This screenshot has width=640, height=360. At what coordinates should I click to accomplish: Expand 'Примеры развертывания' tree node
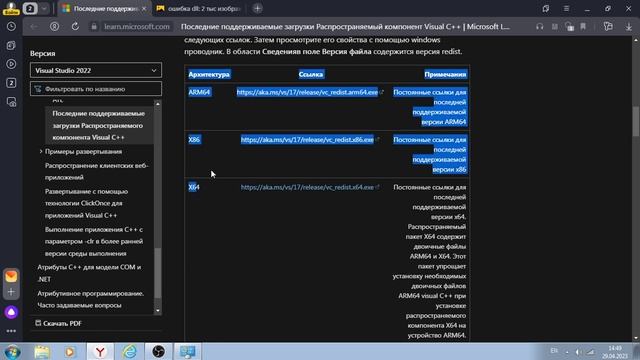41,151
